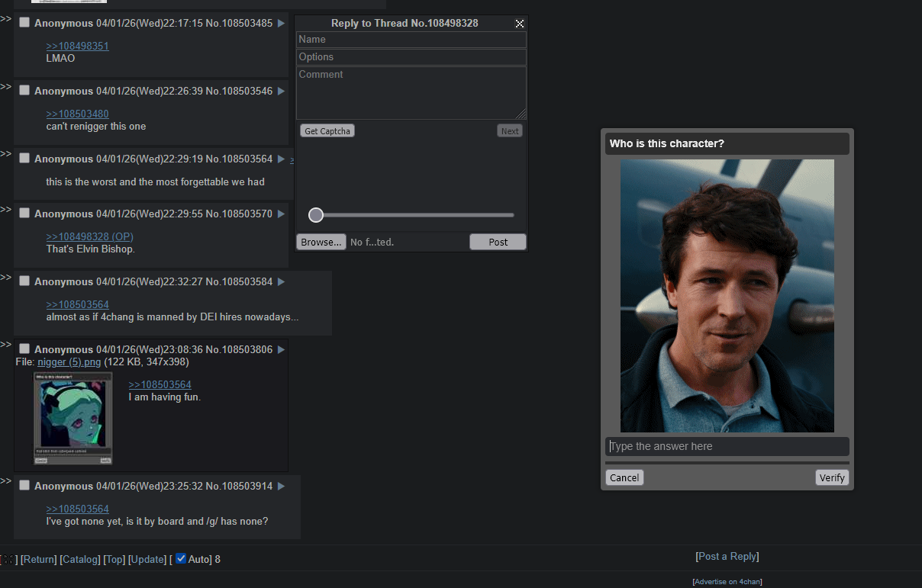Click post number No.108503806
This screenshot has width=922, height=588.
[239, 349]
